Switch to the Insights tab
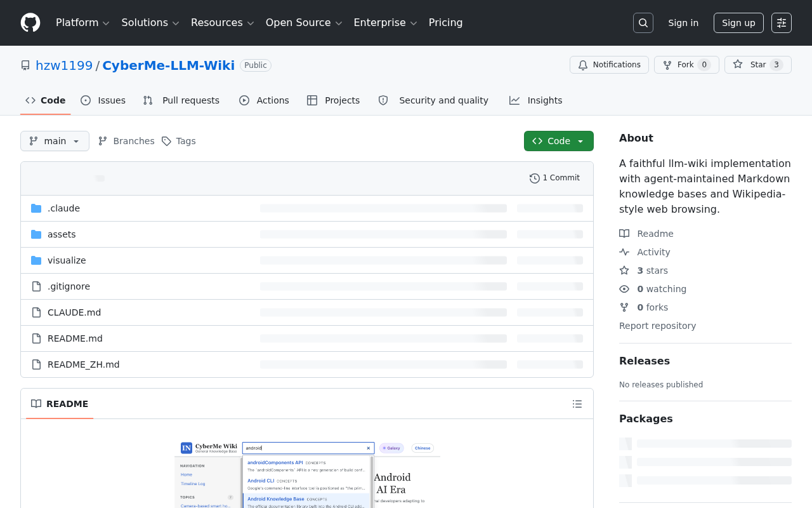 coord(536,100)
